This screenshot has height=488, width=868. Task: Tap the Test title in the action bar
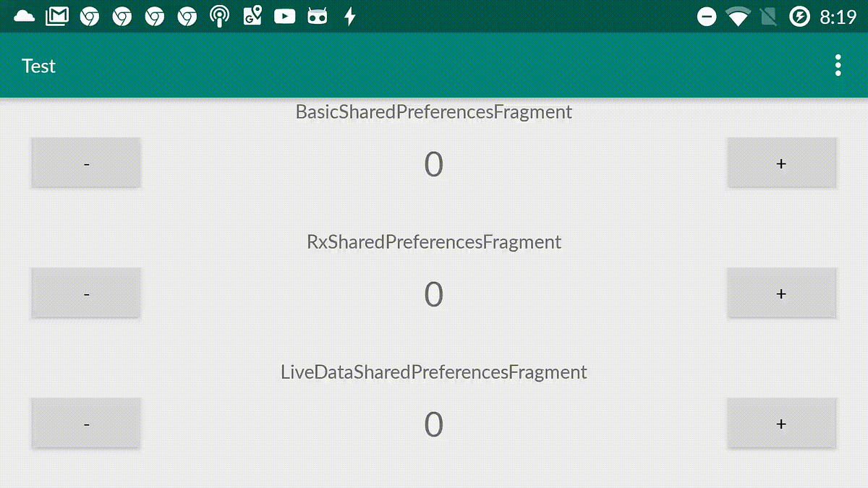click(38, 66)
